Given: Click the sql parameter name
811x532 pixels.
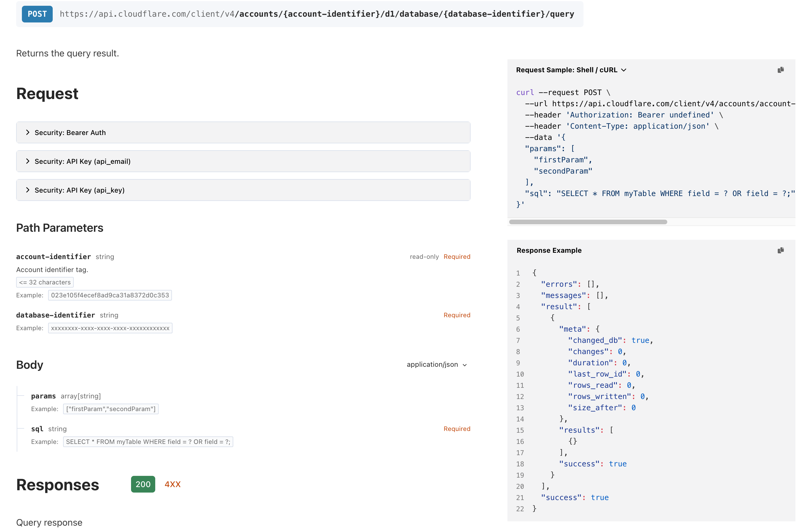Looking at the screenshot, I should [37, 428].
